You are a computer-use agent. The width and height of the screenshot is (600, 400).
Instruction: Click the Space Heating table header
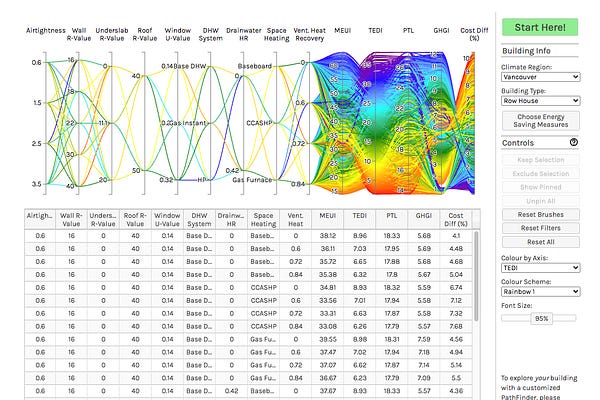[x=263, y=220]
